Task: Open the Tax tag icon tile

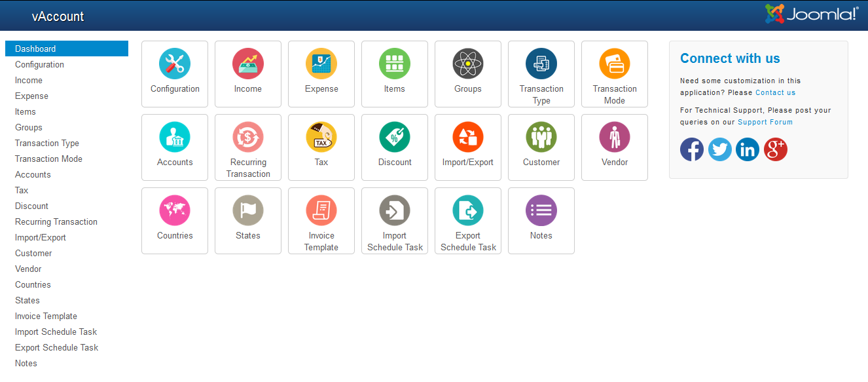Action: point(321,147)
